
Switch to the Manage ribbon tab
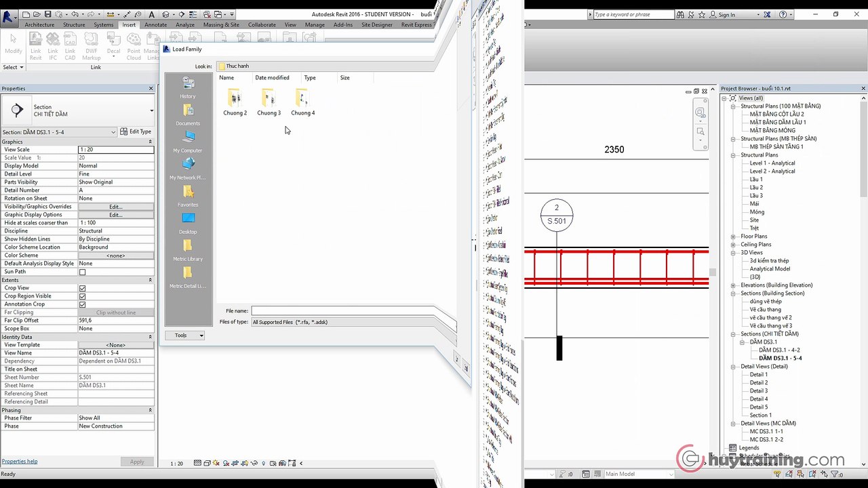[315, 25]
